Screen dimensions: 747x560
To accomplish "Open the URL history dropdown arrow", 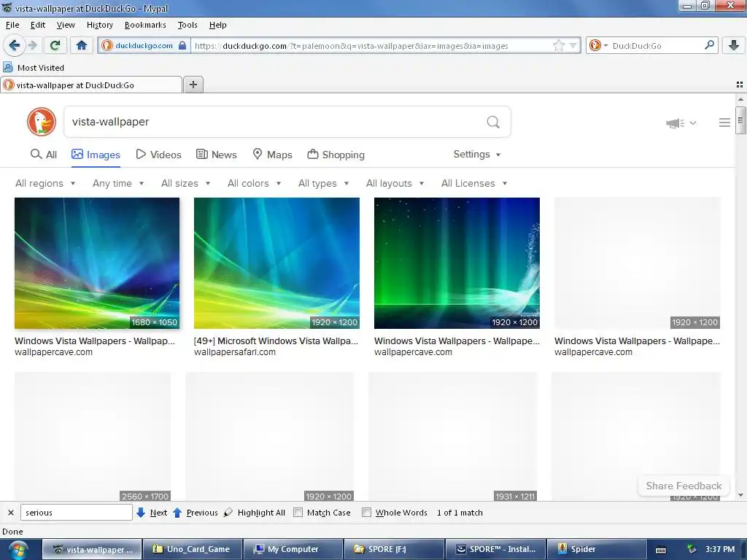I will pos(573,46).
